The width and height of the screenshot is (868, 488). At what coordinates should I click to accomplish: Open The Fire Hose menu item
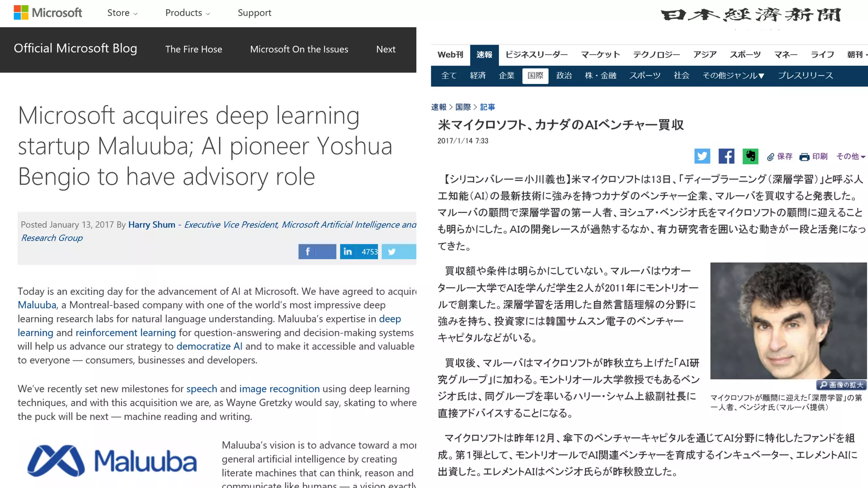point(193,50)
